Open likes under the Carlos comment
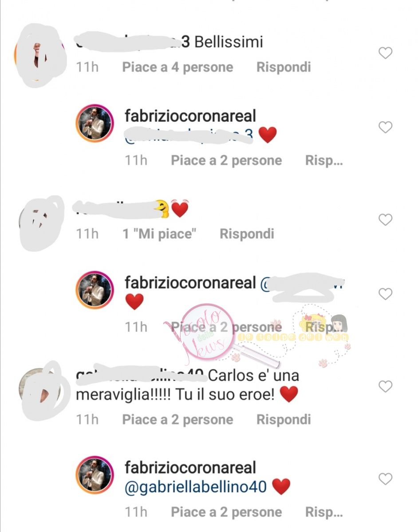The height and width of the screenshot is (532, 418). pyautogui.click(x=177, y=419)
